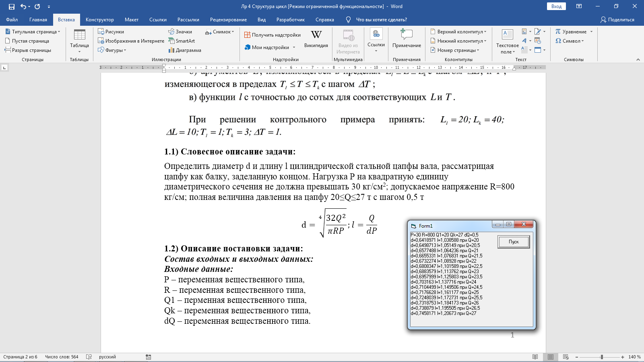Screen dimensions: 644x362
Task: Click the Текстовое поле text box button
Action: (x=507, y=41)
